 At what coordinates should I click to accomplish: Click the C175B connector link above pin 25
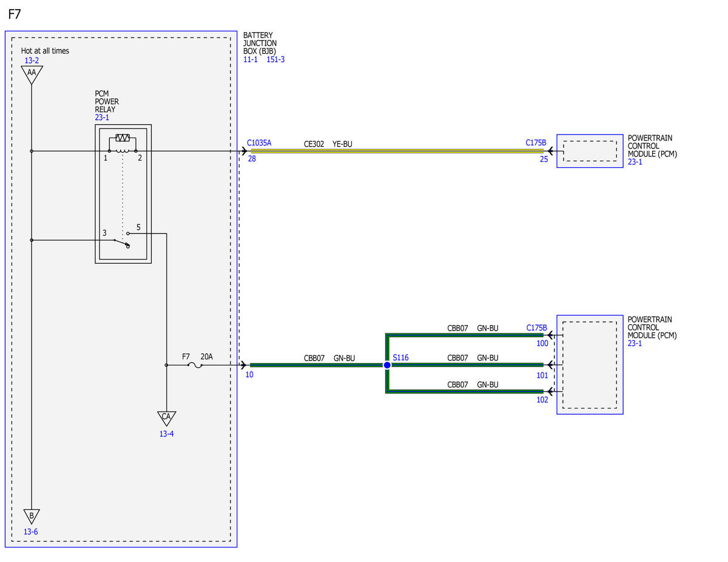536,143
